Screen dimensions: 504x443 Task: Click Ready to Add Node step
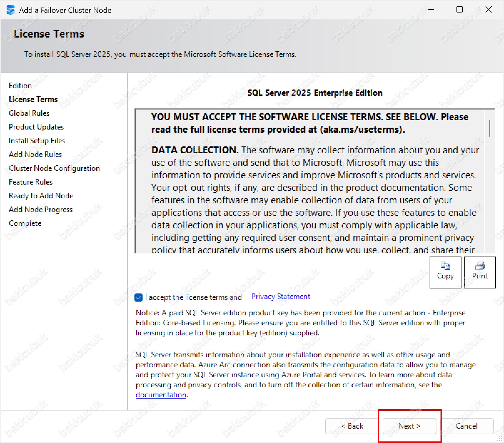point(41,196)
